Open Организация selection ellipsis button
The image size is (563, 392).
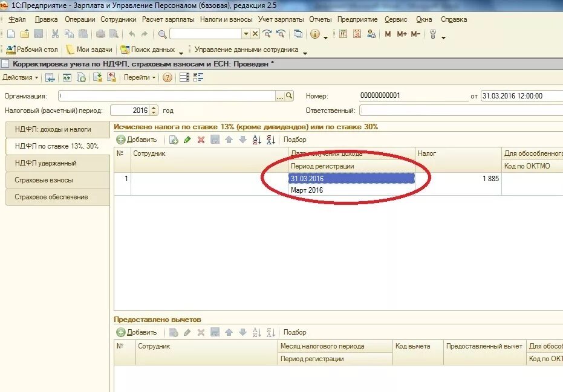coord(280,96)
